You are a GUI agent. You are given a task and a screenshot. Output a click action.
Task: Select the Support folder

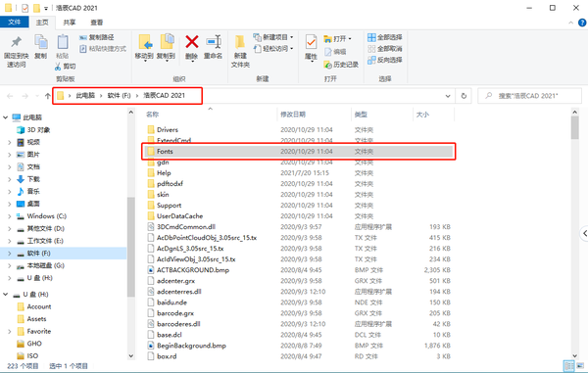[169, 206]
